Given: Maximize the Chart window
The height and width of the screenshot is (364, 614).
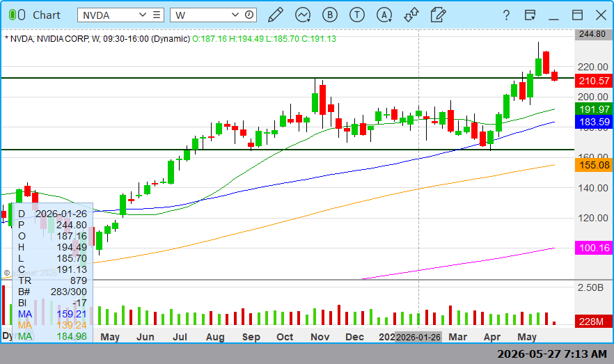Looking at the screenshot, I should pos(577,15).
